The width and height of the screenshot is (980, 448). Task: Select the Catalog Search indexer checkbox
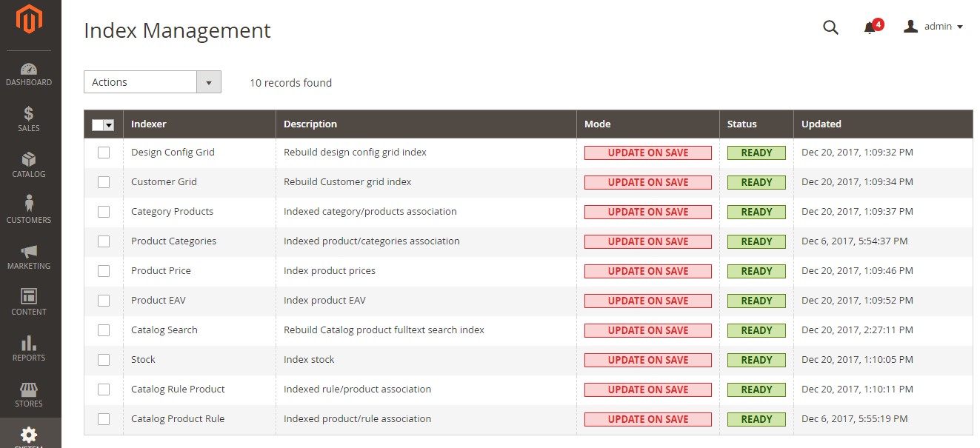[103, 330]
